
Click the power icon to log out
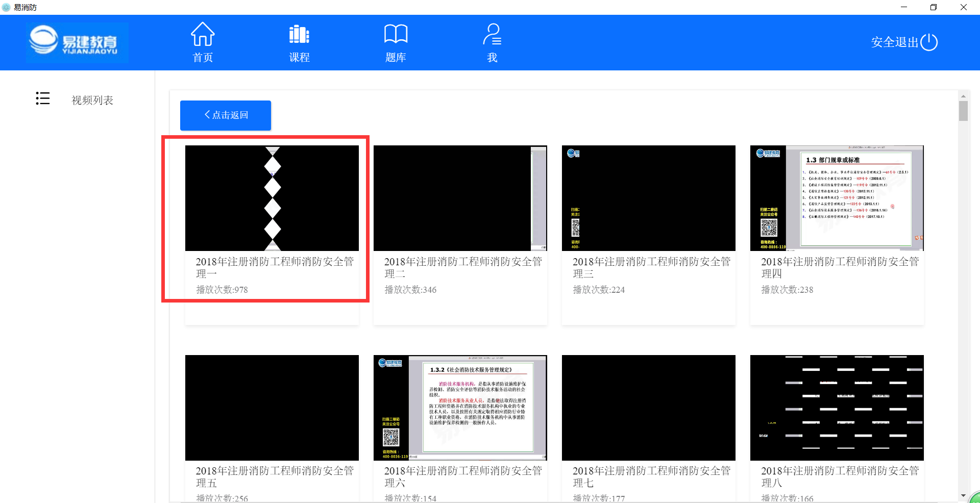click(929, 42)
